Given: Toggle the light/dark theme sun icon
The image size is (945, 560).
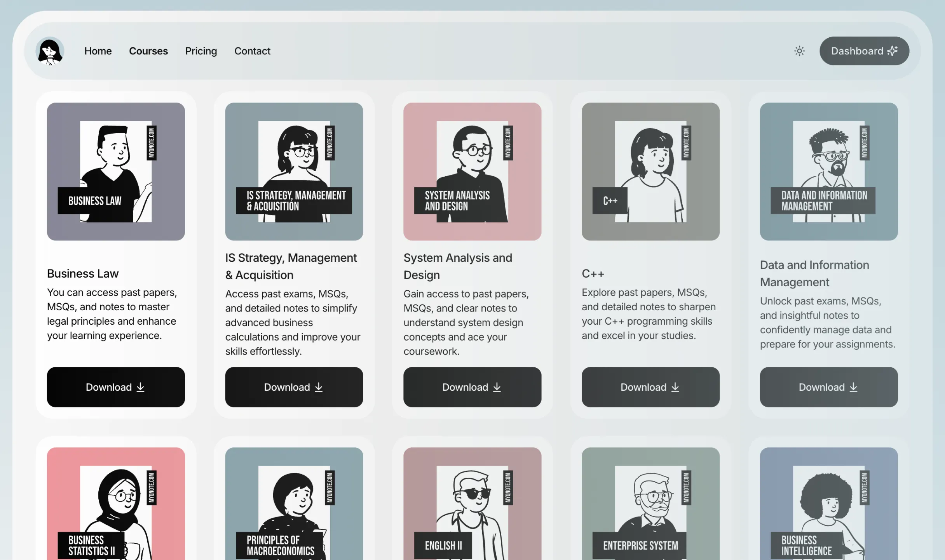Looking at the screenshot, I should (x=799, y=51).
